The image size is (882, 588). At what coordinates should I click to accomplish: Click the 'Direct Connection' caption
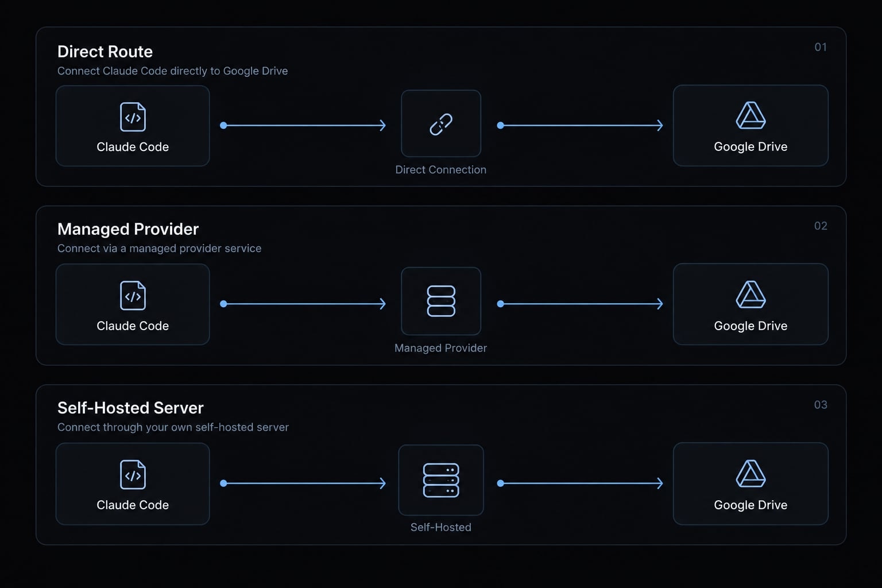click(441, 169)
